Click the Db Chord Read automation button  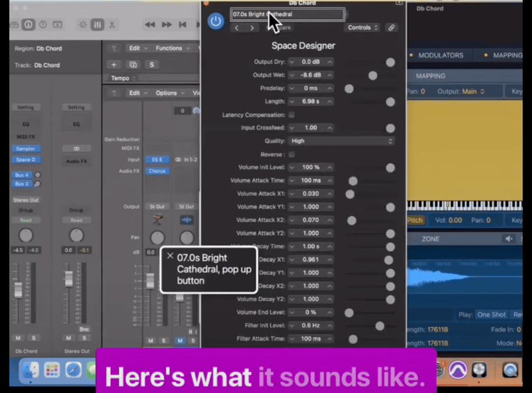pos(26,220)
